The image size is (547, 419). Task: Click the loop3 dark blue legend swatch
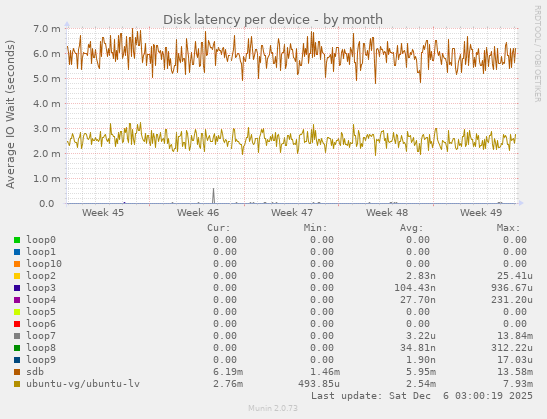pos(17,288)
